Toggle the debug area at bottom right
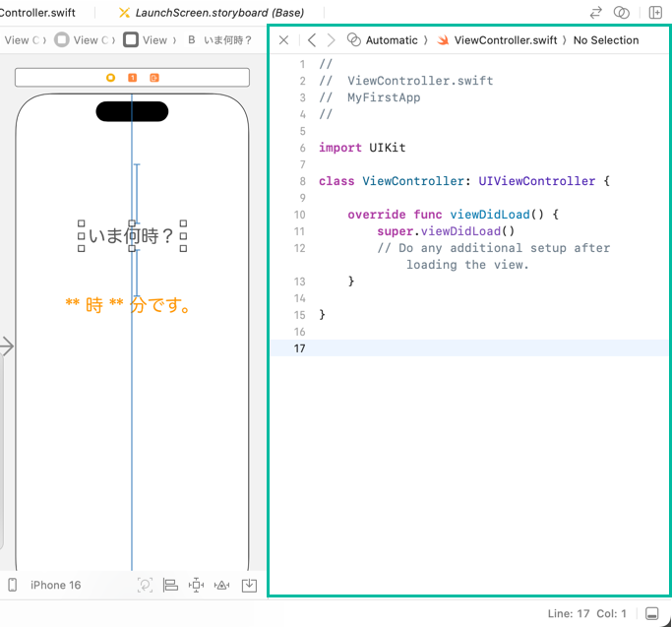This screenshot has height=627, width=672. [651, 613]
